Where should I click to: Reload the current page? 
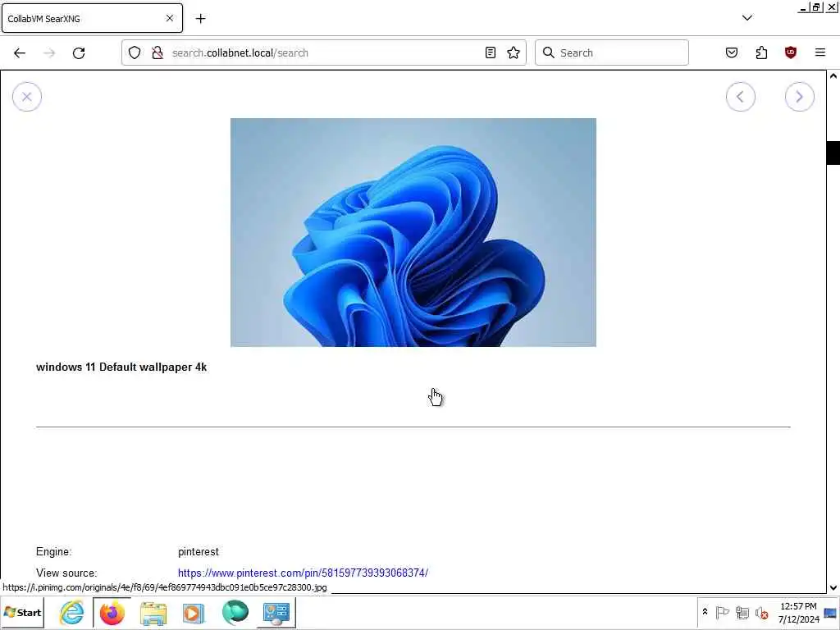point(79,52)
